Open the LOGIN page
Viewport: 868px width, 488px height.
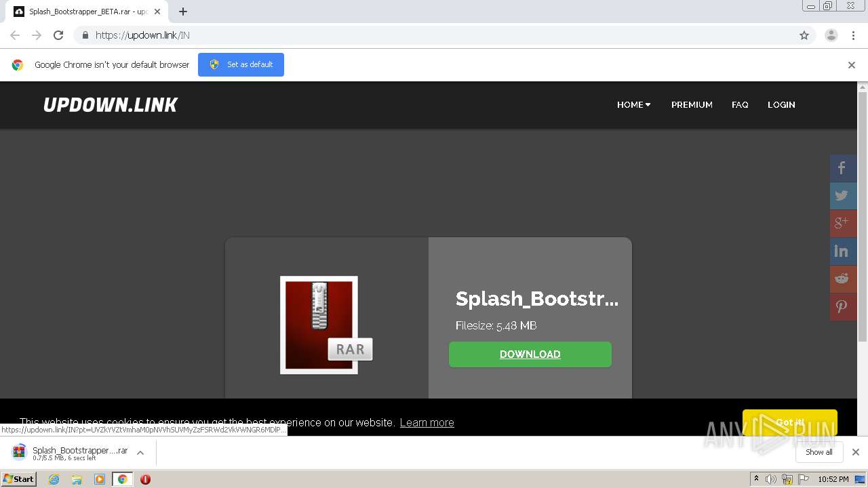(x=781, y=105)
